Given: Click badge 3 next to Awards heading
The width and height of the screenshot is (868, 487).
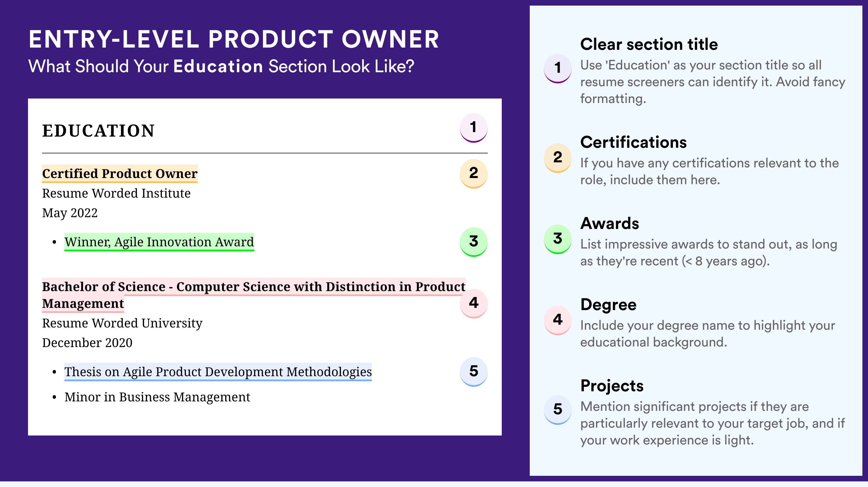Looking at the screenshot, I should (557, 239).
